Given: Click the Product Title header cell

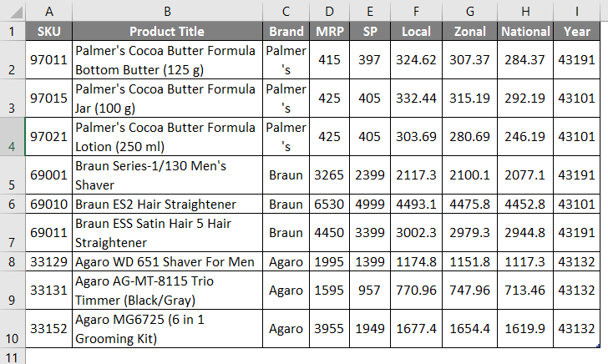Looking at the screenshot, I should click(x=168, y=32).
